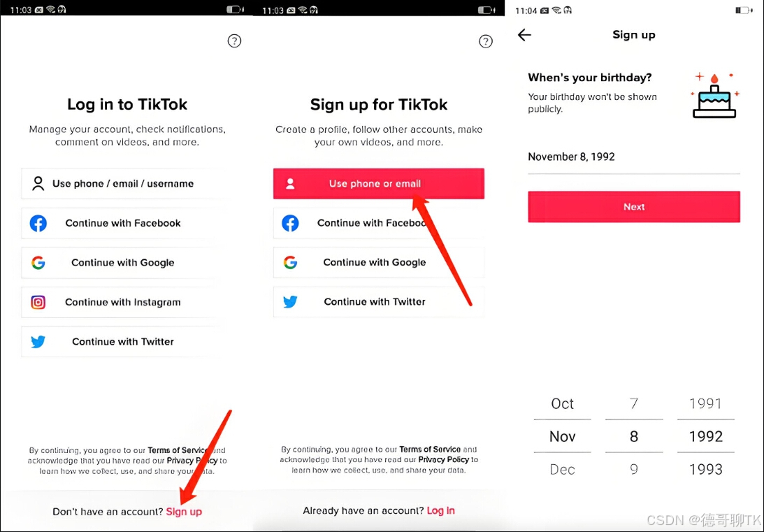The image size is (764, 532).
Task: Tap the help icon on Log in screen
Action: click(234, 41)
